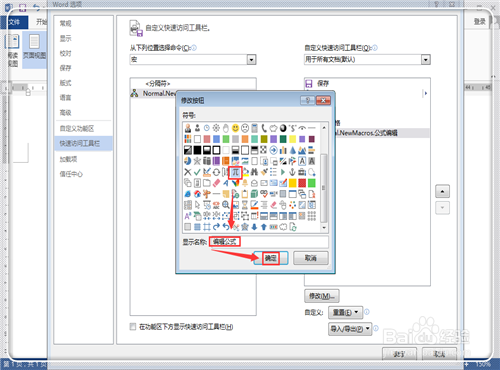Select the mouse pointer cursor symbol
This screenshot has height=370, width=500.
(197, 205)
